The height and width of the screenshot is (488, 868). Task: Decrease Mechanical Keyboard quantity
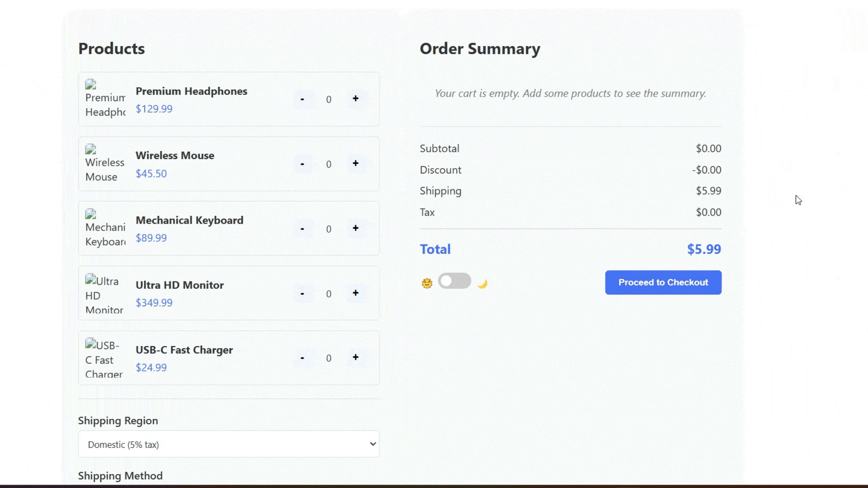pyautogui.click(x=302, y=229)
